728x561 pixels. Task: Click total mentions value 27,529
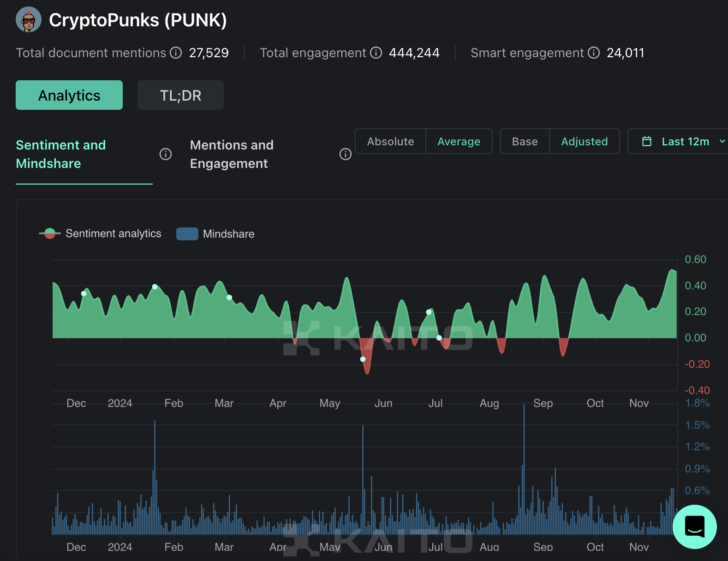(209, 53)
